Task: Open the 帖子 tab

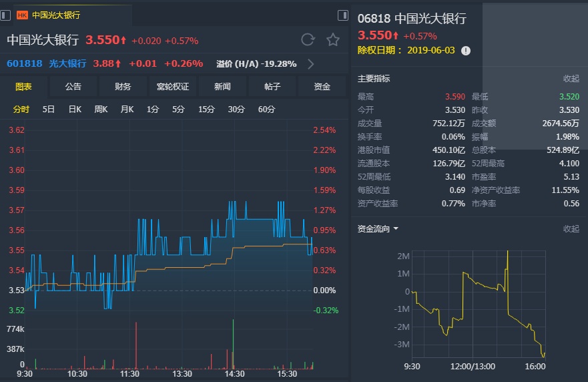Action: 272,87
